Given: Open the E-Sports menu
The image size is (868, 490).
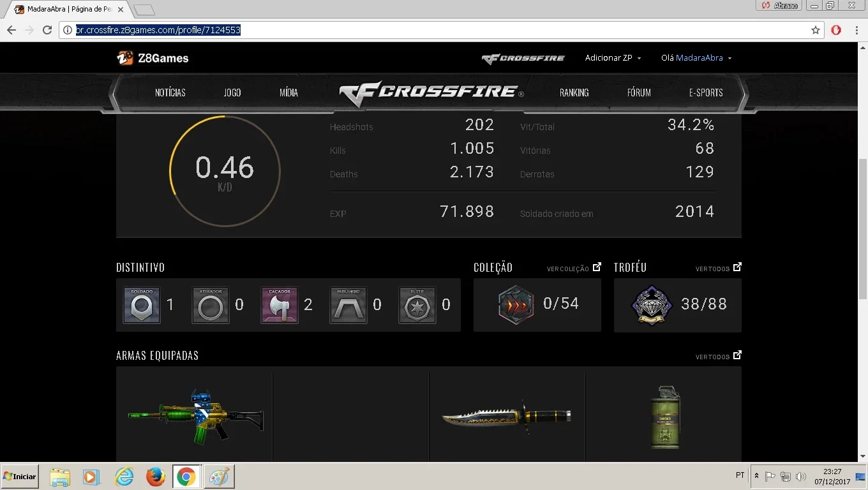Looking at the screenshot, I should click(706, 93).
